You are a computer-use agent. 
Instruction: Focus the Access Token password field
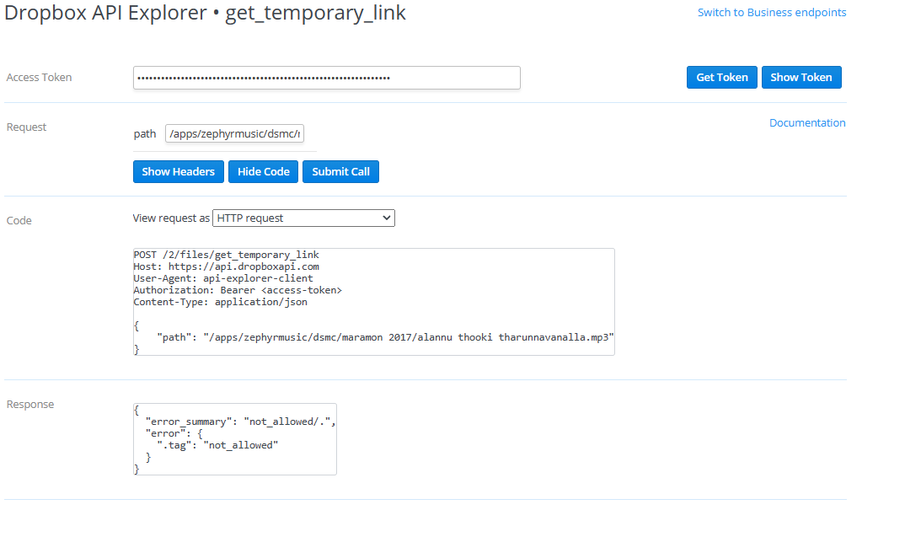coord(326,78)
